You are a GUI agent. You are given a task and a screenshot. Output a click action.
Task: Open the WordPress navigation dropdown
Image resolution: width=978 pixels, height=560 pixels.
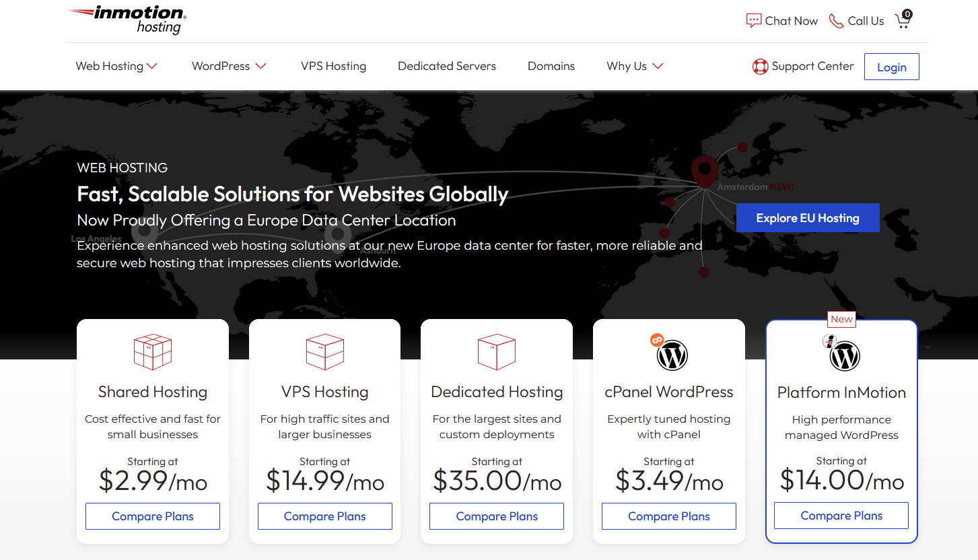tap(229, 66)
